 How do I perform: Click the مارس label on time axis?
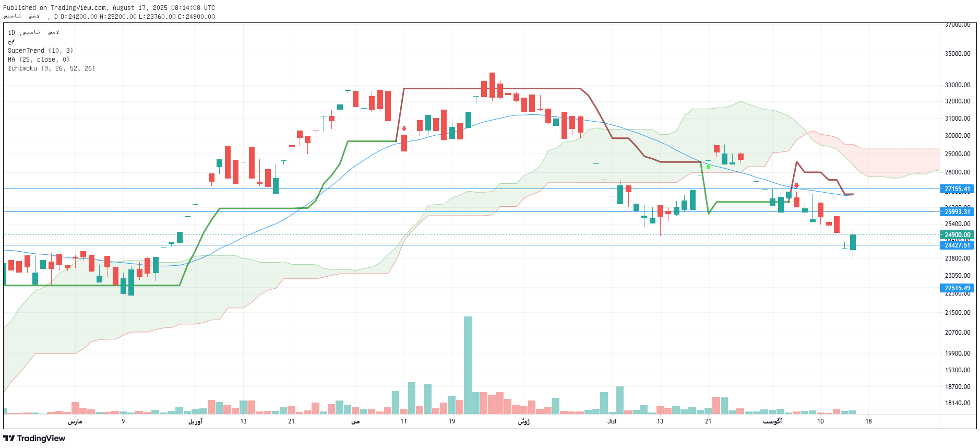75,421
